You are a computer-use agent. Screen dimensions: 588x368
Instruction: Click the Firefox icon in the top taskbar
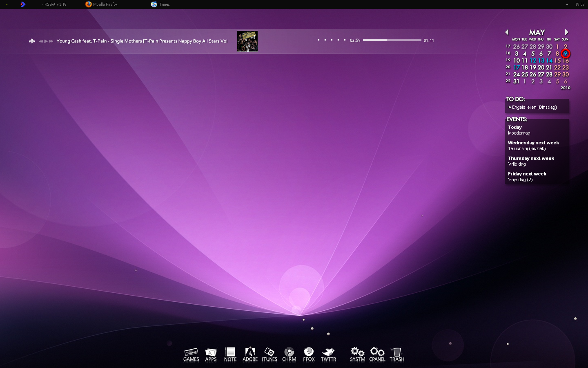89,4
